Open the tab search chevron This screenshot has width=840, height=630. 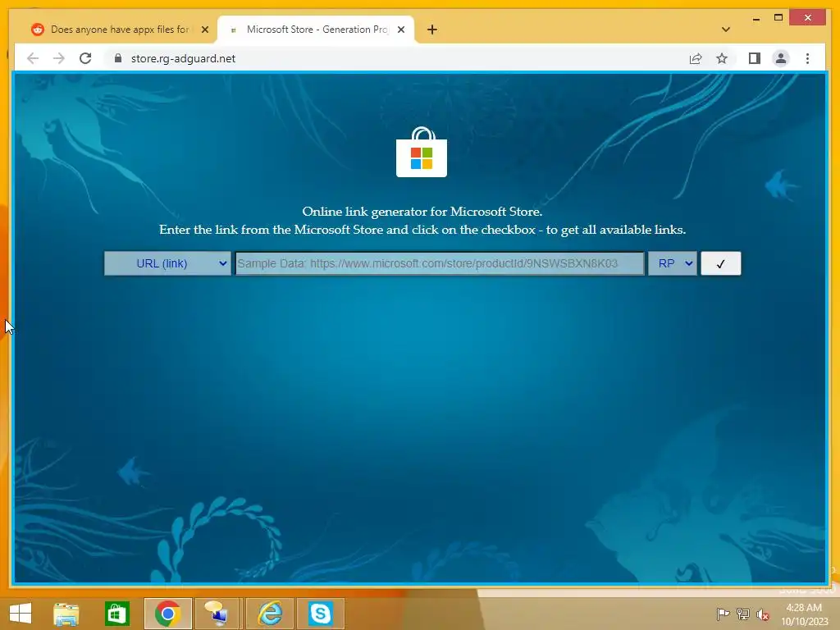pos(726,30)
